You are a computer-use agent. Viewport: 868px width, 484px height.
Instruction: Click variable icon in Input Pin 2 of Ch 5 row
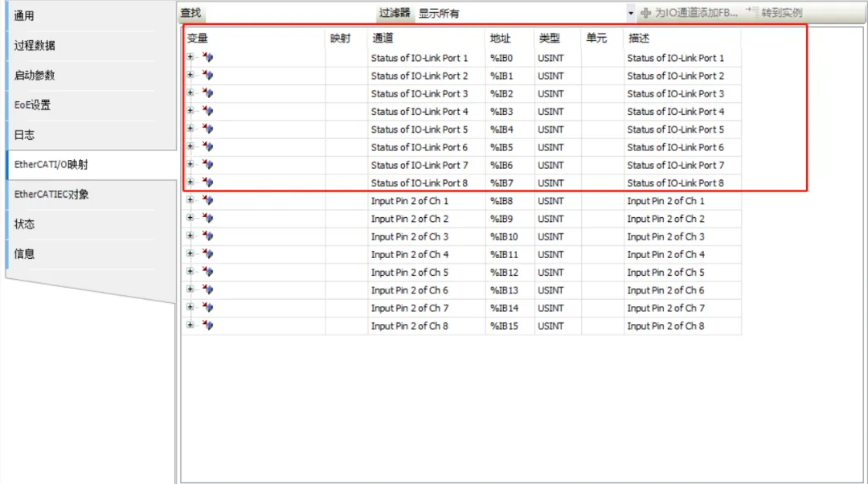tap(208, 272)
